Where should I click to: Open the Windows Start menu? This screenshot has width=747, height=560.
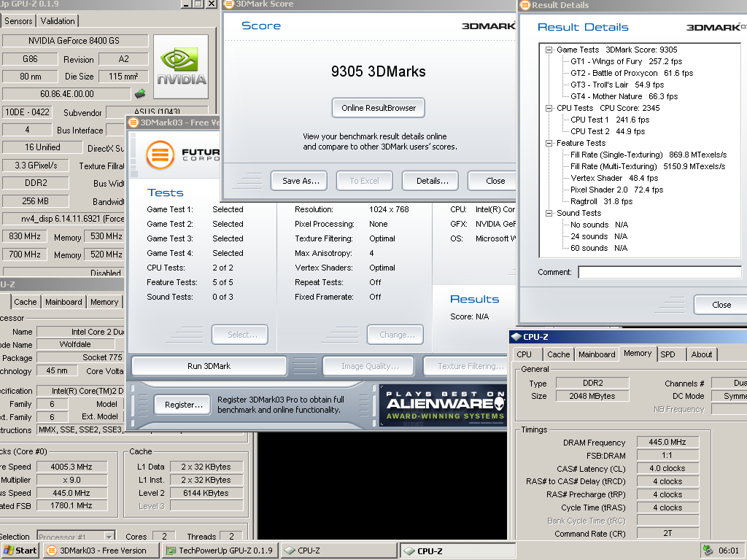(x=20, y=551)
